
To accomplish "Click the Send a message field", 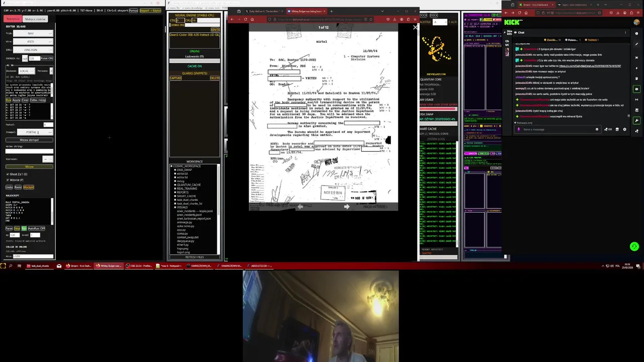I will (x=557, y=129).
